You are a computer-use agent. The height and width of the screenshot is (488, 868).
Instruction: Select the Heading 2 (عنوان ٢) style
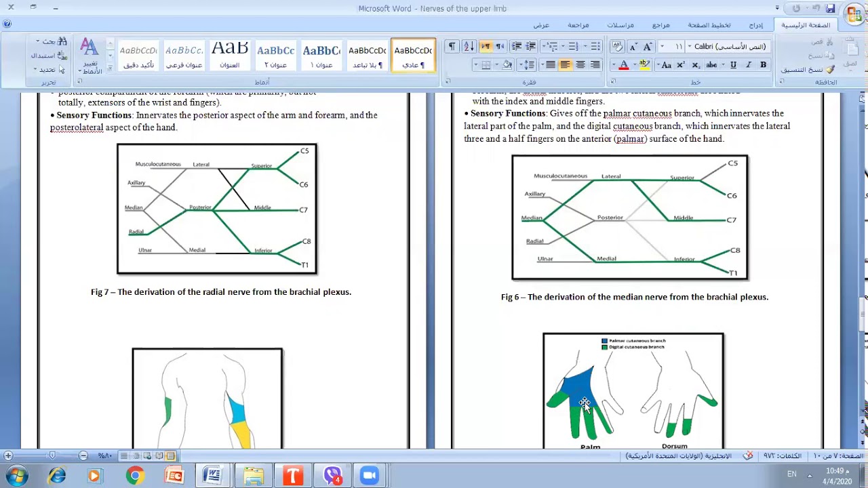click(275, 56)
